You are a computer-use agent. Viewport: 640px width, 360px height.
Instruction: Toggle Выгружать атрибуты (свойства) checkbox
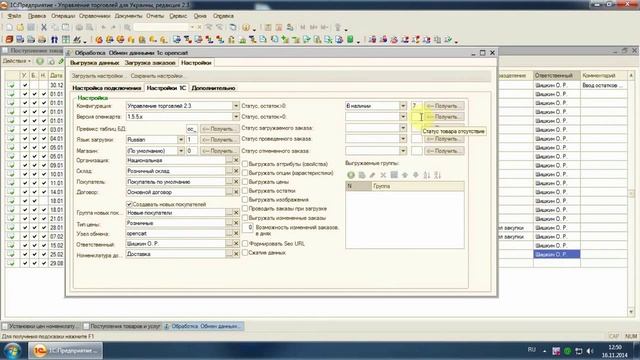245,164
